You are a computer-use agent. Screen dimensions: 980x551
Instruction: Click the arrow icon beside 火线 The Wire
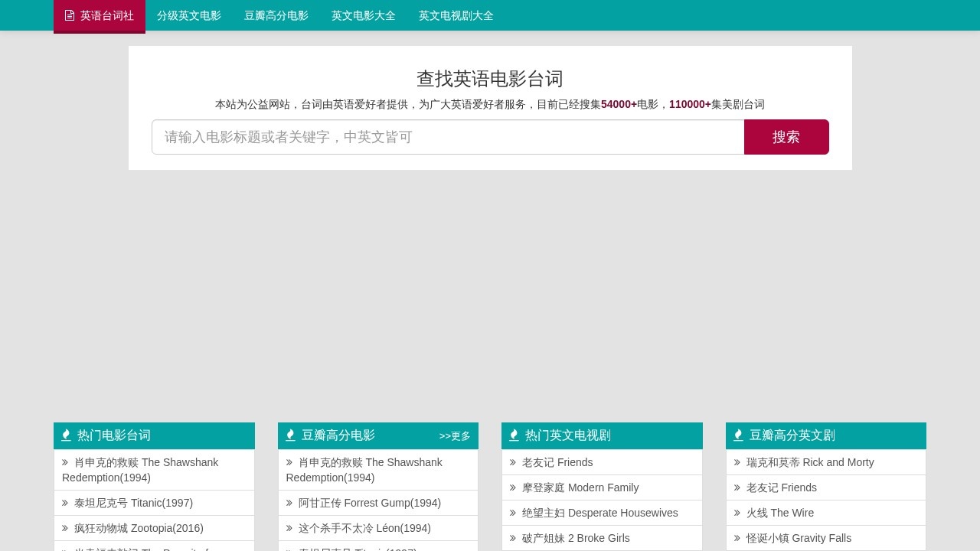point(737,513)
